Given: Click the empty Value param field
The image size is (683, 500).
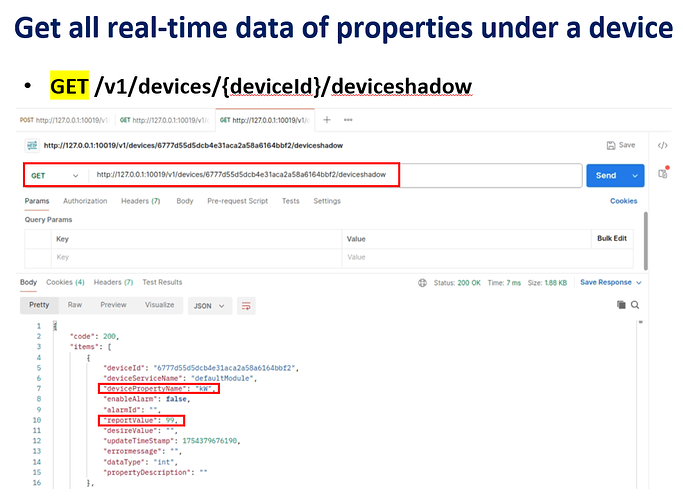Looking at the screenshot, I should 488,257.
